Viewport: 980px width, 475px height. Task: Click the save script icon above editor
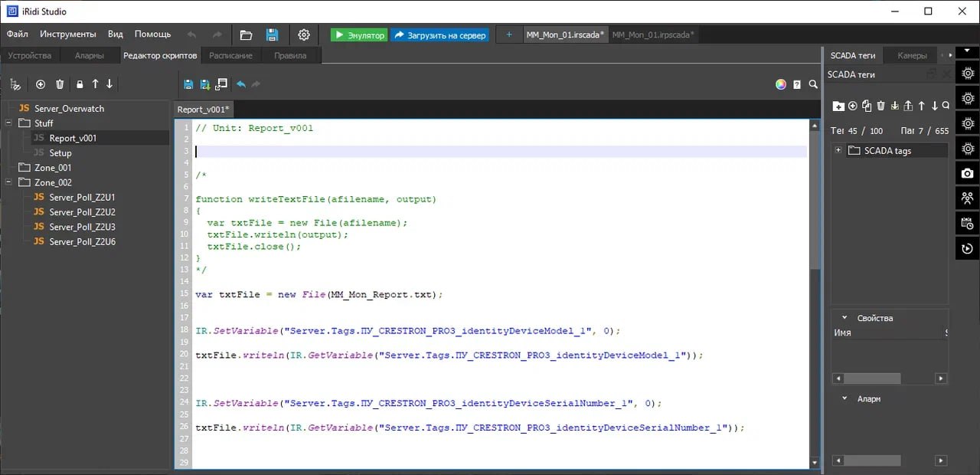pyautogui.click(x=189, y=84)
